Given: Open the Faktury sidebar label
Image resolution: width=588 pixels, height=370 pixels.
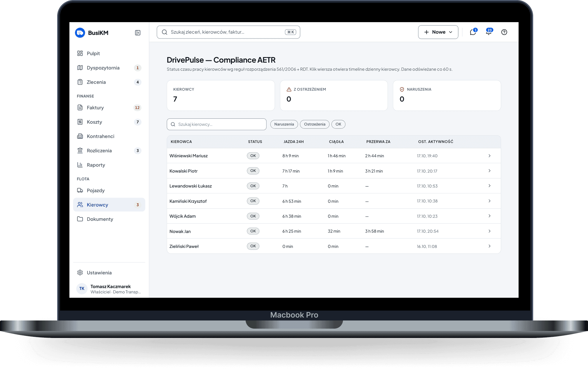Looking at the screenshot, I should [95, 108].
